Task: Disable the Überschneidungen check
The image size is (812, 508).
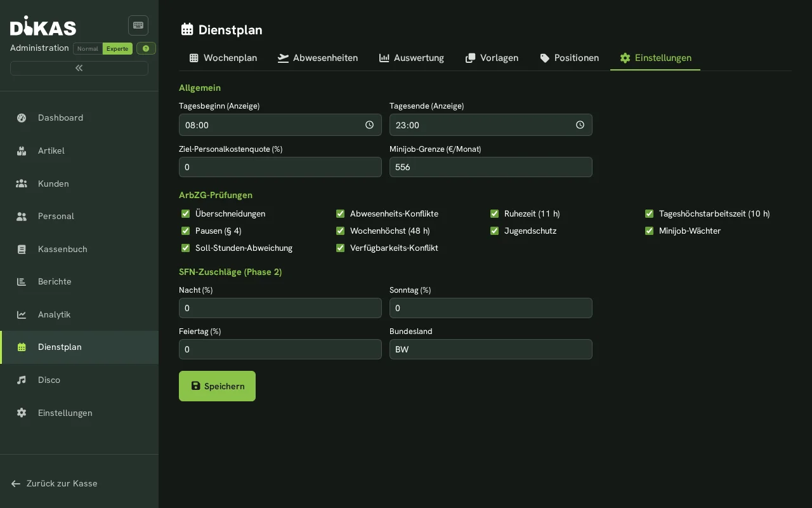Action: point(186,213)
